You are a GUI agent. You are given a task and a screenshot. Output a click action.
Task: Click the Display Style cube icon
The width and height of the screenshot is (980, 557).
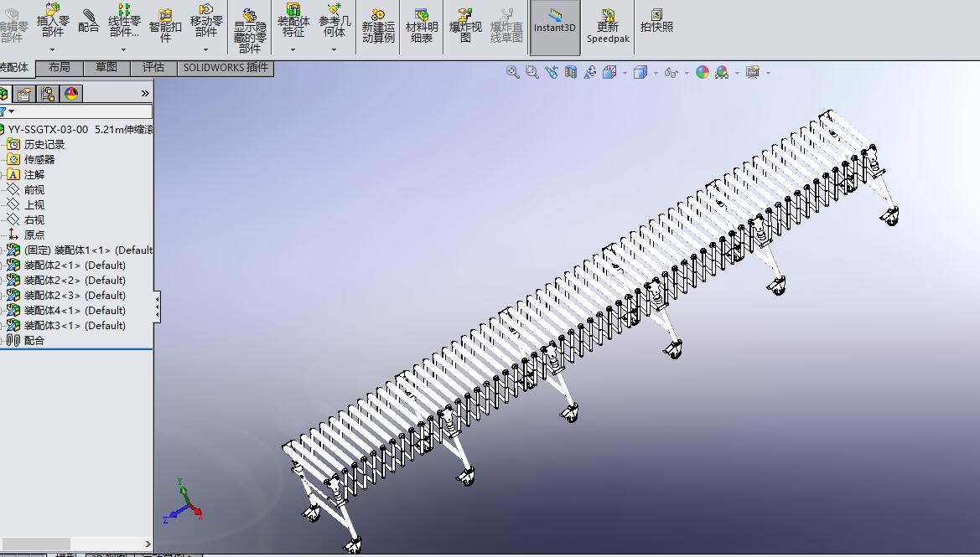coord(640,72)
